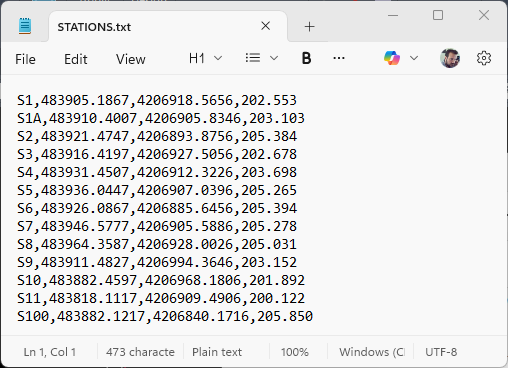
Task: Open the more options ellipsis
Action: point(339,58)
